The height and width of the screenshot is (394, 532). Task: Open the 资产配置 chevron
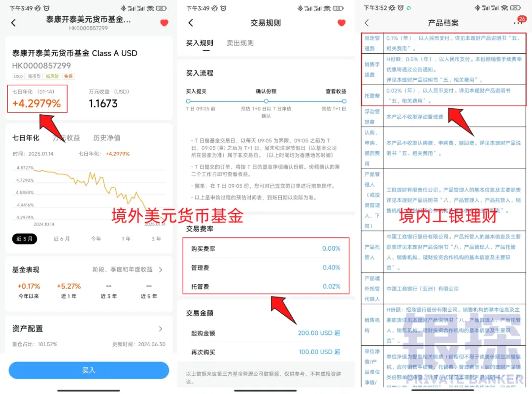[x=161, y=329]
